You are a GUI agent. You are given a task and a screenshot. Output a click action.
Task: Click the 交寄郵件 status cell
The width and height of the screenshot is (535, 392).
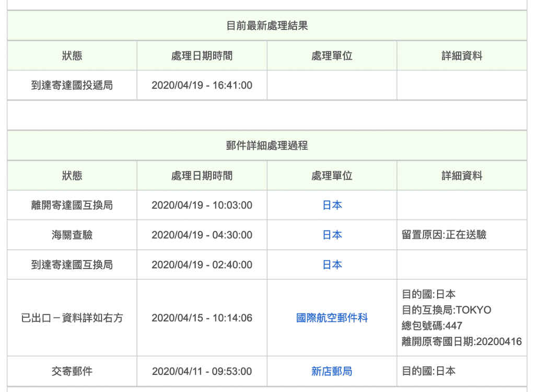point(71,371)
